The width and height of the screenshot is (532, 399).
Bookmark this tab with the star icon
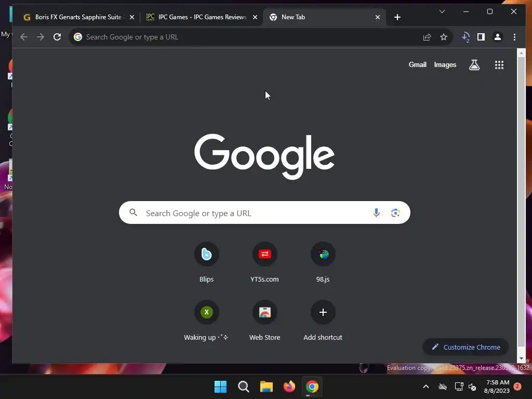[x=444, y=37]
